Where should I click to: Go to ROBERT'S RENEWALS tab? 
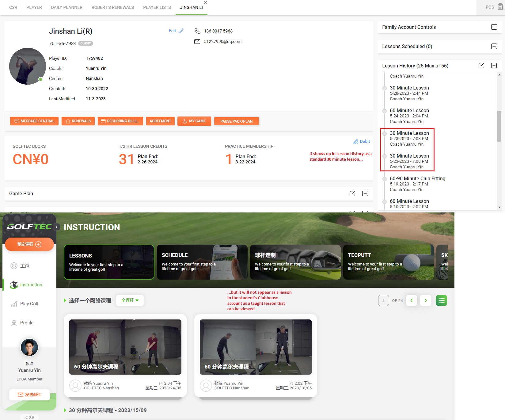113,7
